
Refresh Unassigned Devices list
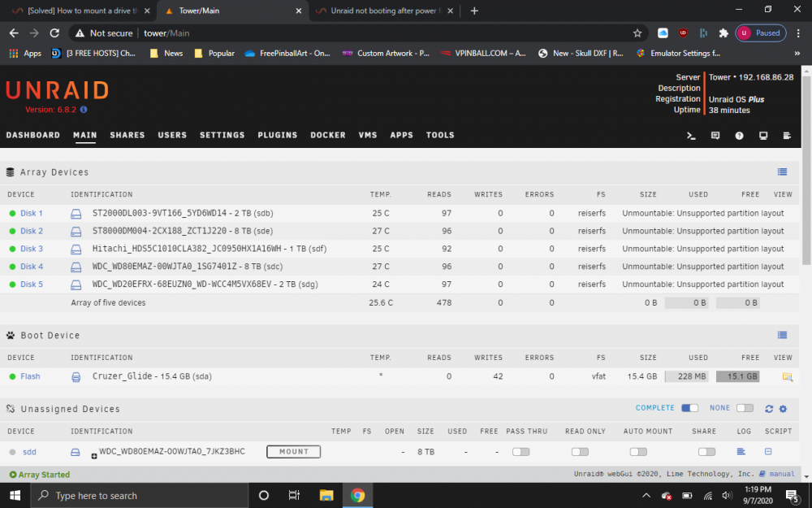pos(768,409)
